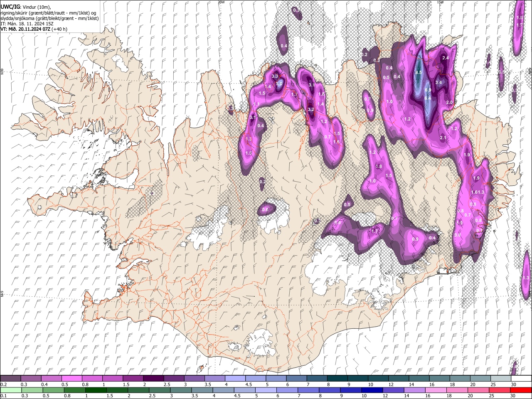532x399 pixels.
Task: Click the bright red swatch ending the rain scale
Action: 521,390
